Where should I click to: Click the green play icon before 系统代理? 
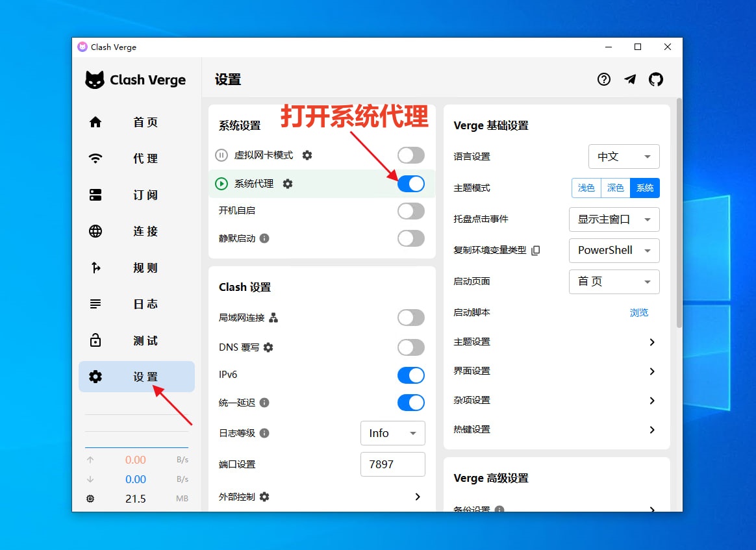[x=221, y=184]
